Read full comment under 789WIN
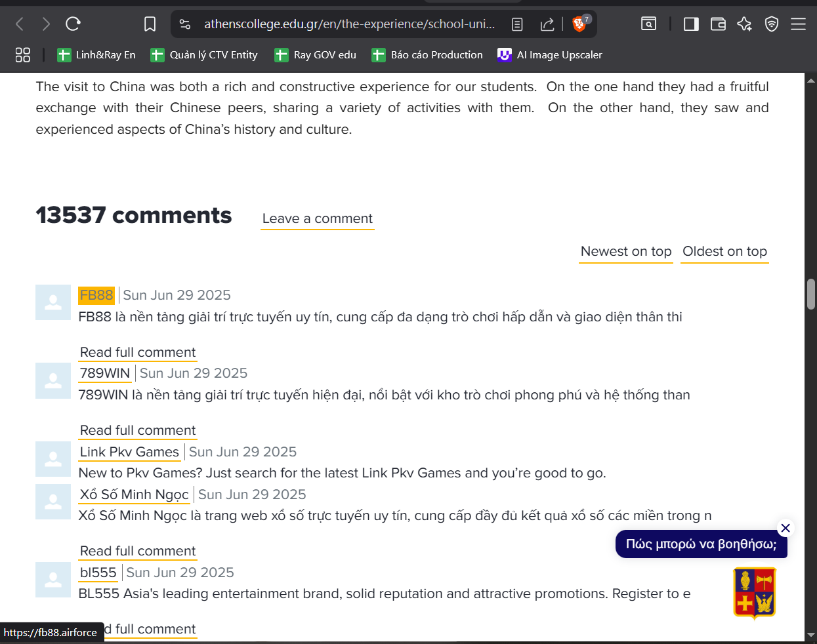Image resolution: width=817 pixels, height=644 pixels. pyautogui.click(x=138, y=431)
